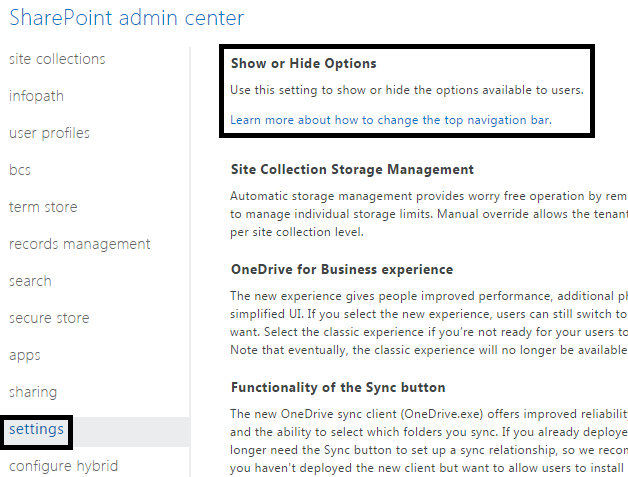Follow the top navigation bar help link

391,120
